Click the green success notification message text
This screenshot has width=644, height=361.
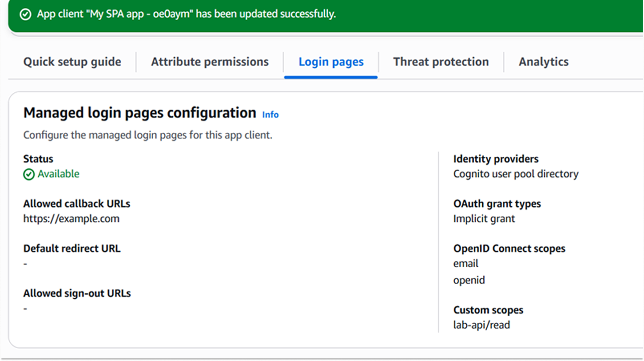coord(186,14)
